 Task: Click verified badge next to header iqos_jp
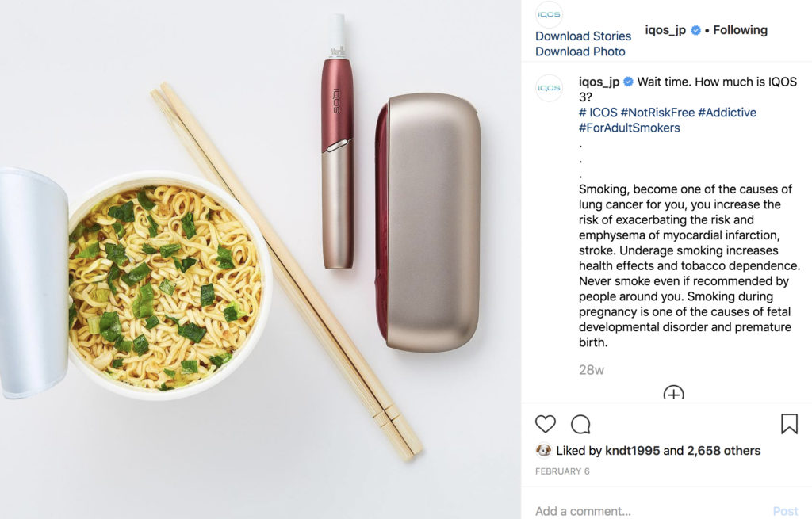pyautogui.click(x=696, y=31)
